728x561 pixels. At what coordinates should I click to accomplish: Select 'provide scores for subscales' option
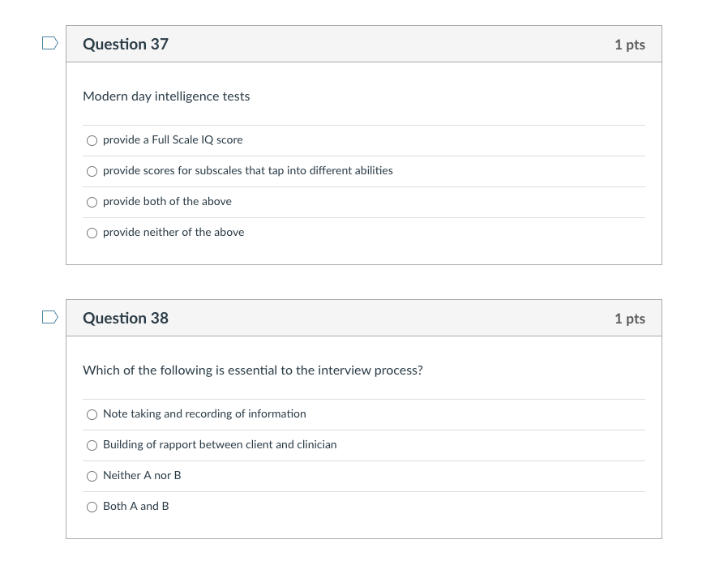click(x=92, y=171)
